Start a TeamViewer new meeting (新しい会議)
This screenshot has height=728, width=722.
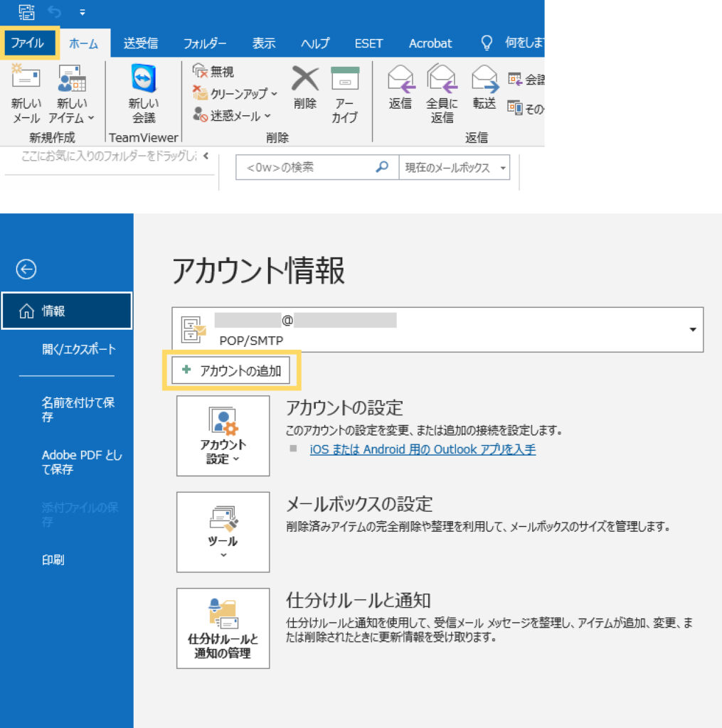coord(143,80)
